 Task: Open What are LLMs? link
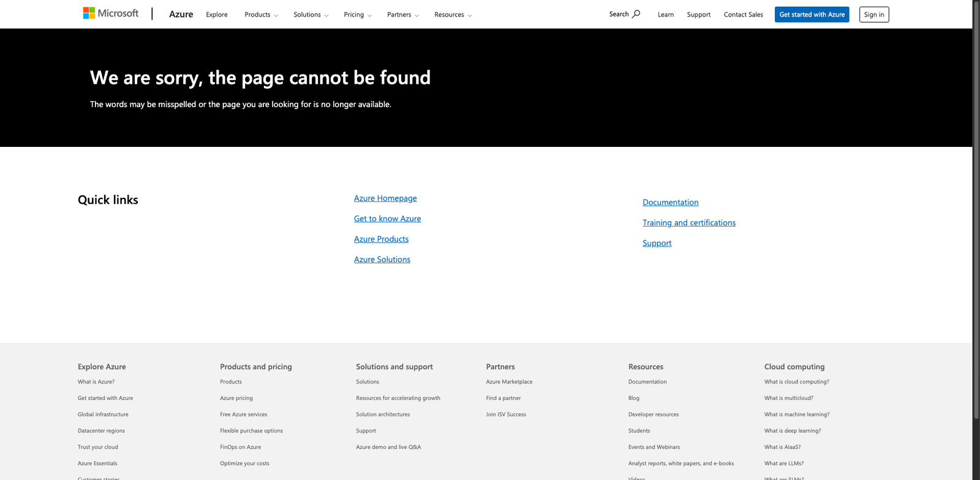coord(784,463)
